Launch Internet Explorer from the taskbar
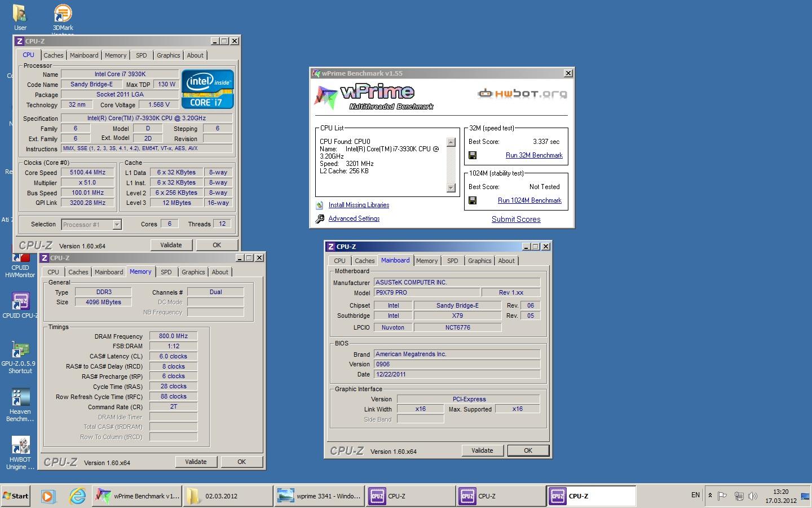Viewport: 812px width, 508px height. (x=77, y=496)
